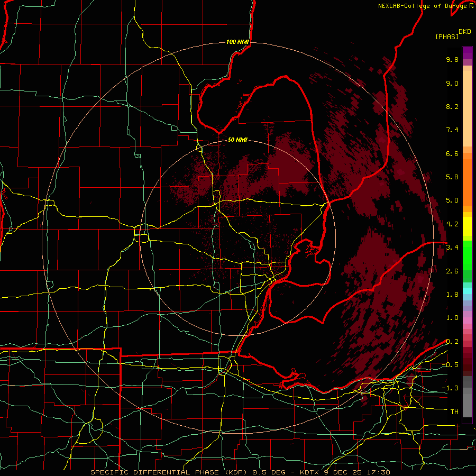This screenshot has height=476, width=476.
Task: Click the DKD legend unit label
Action: coord(465,32)
